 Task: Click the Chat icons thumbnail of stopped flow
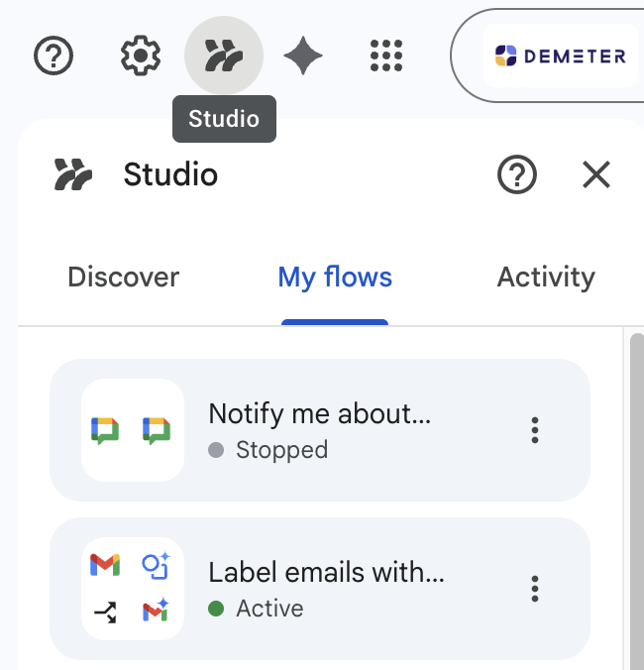point(133,430)
